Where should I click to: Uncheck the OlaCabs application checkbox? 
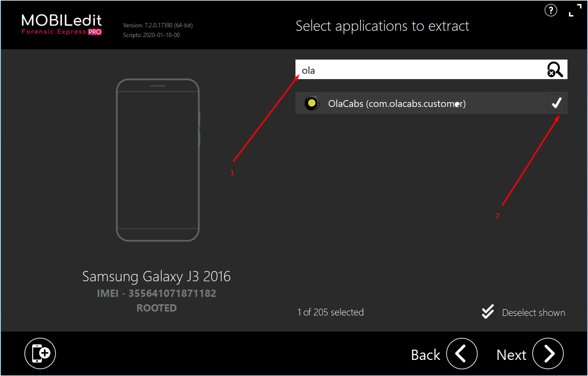coord(556,103)
